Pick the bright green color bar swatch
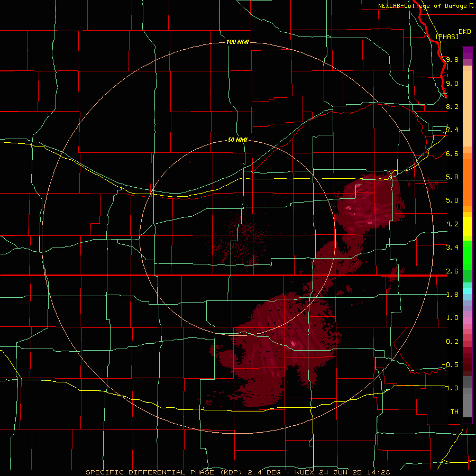The width and height of the screenshot is (476, 476). [467, 255]
